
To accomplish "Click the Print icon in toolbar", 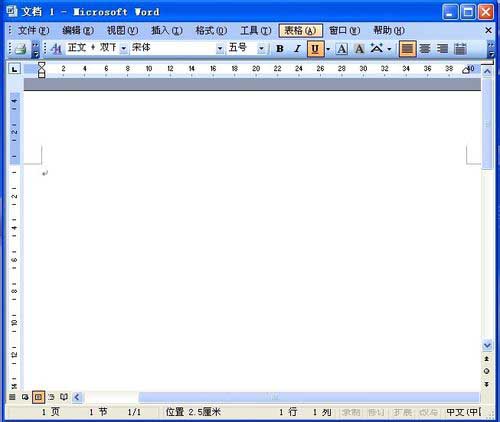I will [x=20, y=49].
